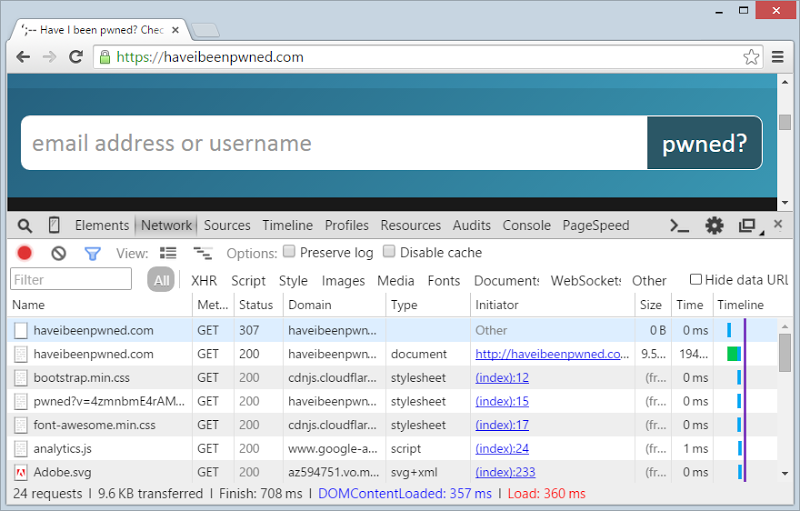Click page scrollbar down arrow
This screenshot has width=800, height=511.
coord(785,203)
